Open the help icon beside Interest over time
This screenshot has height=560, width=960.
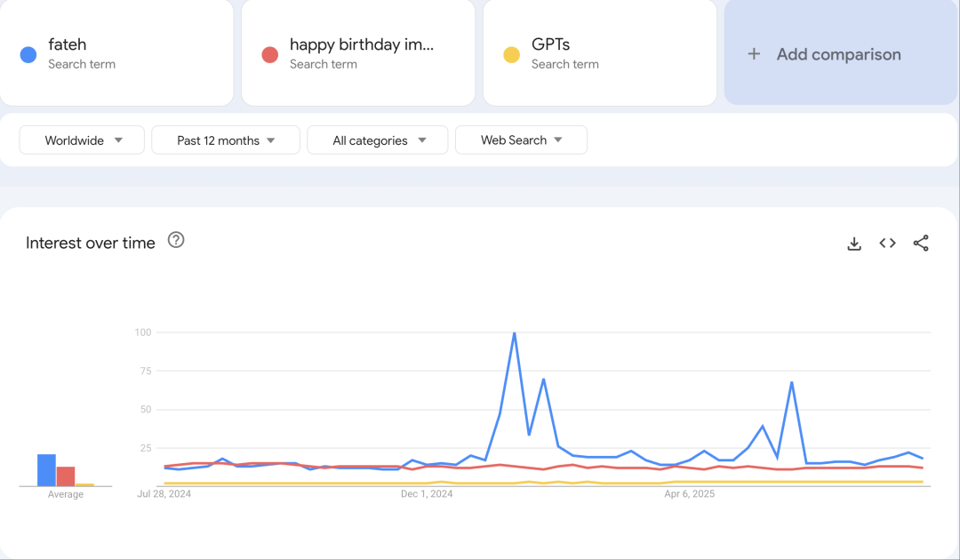click(176, 240)
